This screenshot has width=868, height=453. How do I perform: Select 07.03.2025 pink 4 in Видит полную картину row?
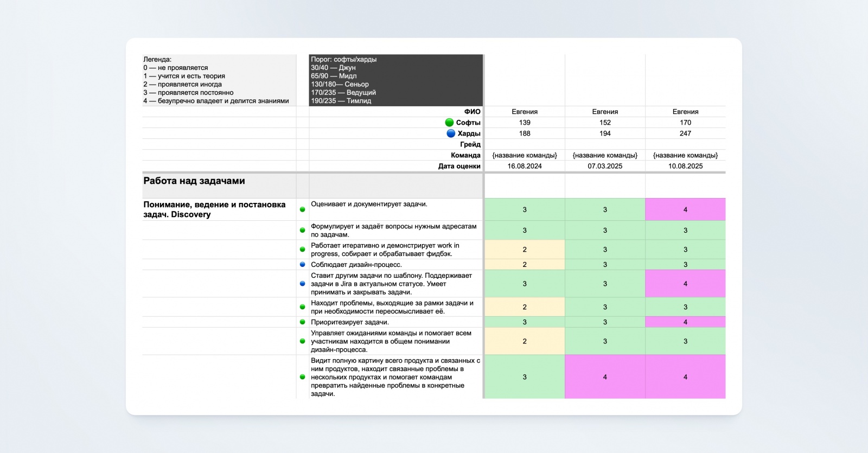(605, 377)
